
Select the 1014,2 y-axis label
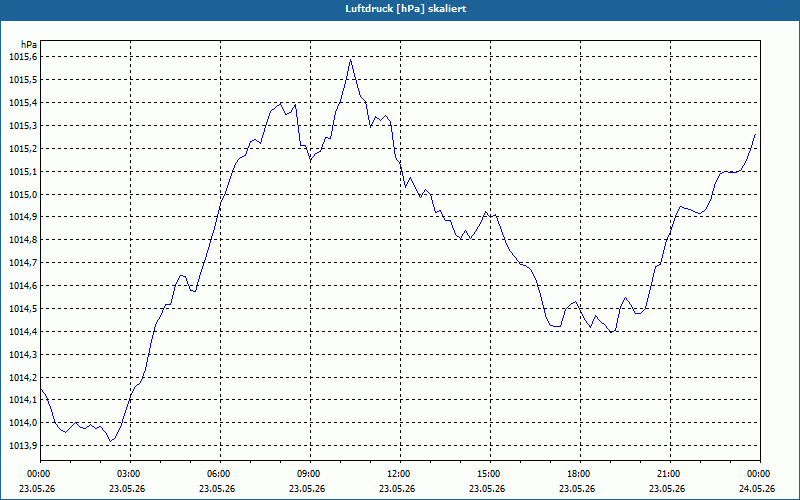tap(23, 378)
